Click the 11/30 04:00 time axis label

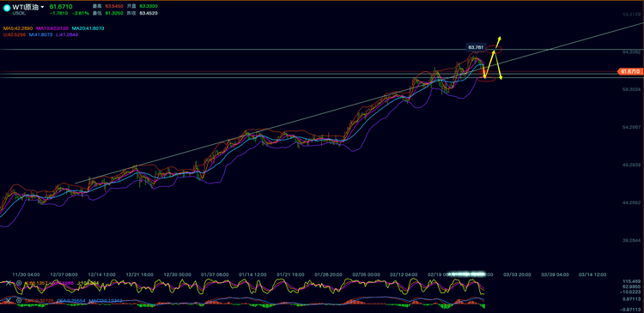tap(26, 274)
